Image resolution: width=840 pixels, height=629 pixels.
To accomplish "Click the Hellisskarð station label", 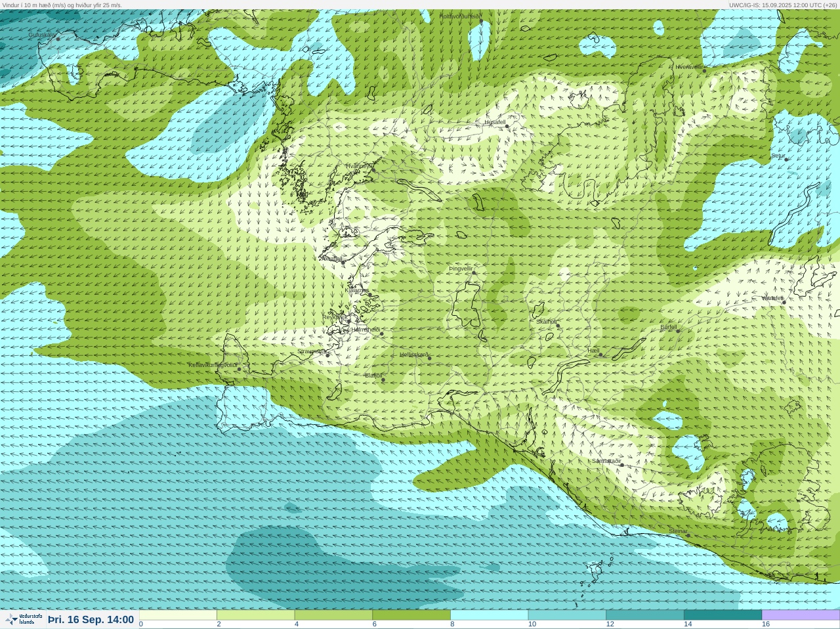I will pyautogui.click(x=414, y=355).
